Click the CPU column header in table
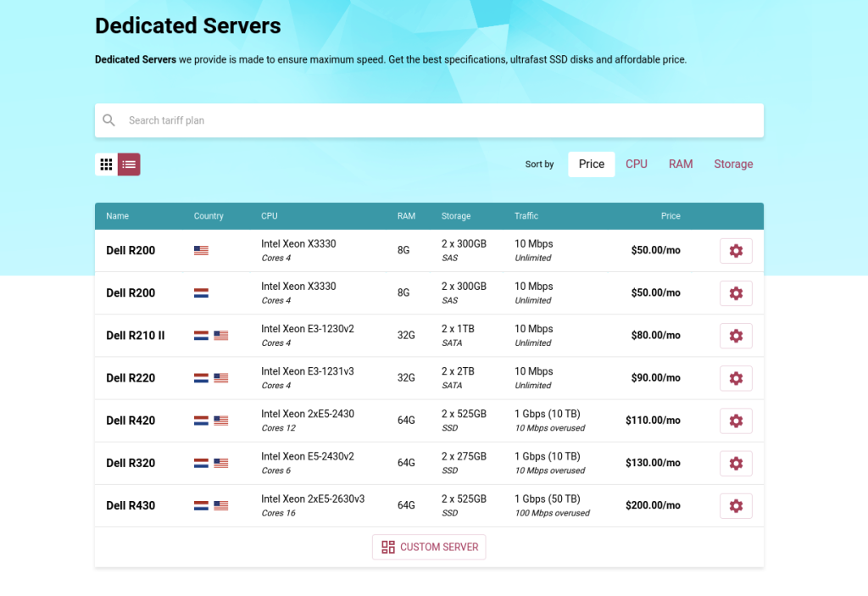 [270, 216]
